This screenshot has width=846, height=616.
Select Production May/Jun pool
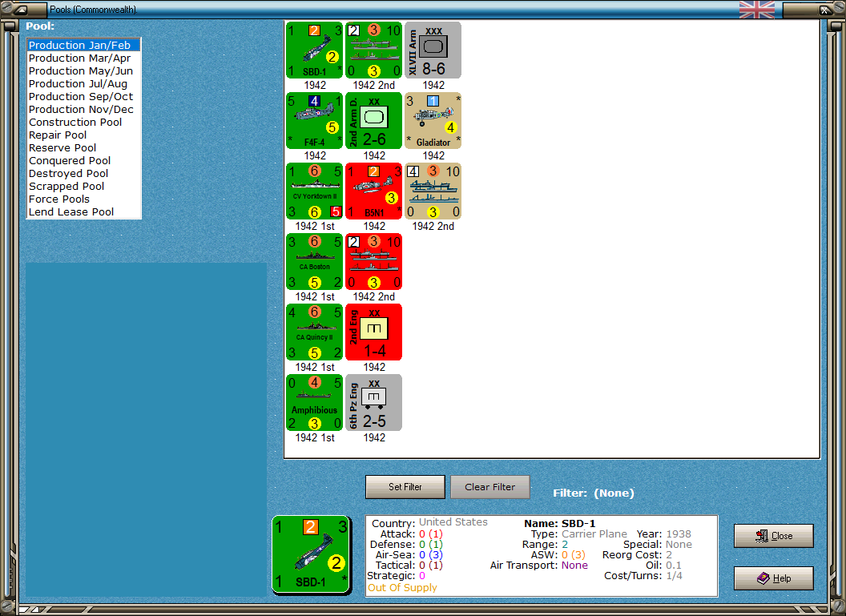[x=83, y=71]
